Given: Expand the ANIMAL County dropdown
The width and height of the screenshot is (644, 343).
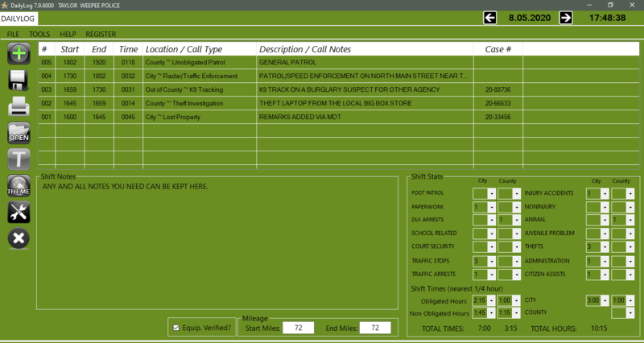Looking at the screenshot, I should [630, 220].
